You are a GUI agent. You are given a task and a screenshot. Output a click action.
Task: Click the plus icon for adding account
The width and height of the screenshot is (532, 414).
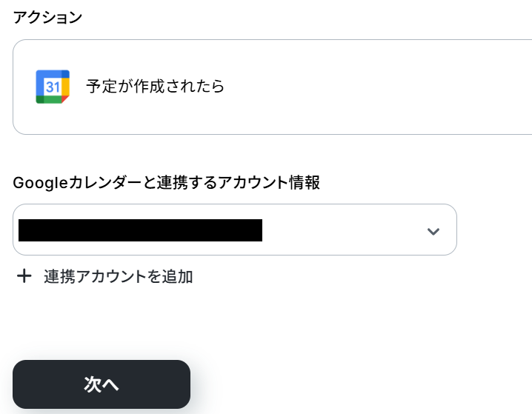[24, 276]
